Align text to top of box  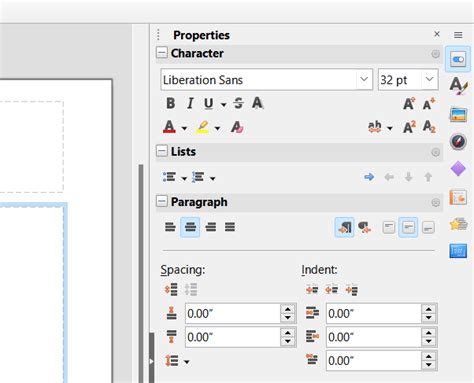[x=389, y=228]
